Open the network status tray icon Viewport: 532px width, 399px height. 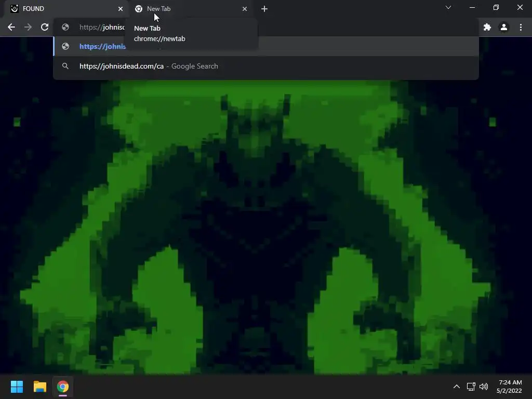coord(471,387)
